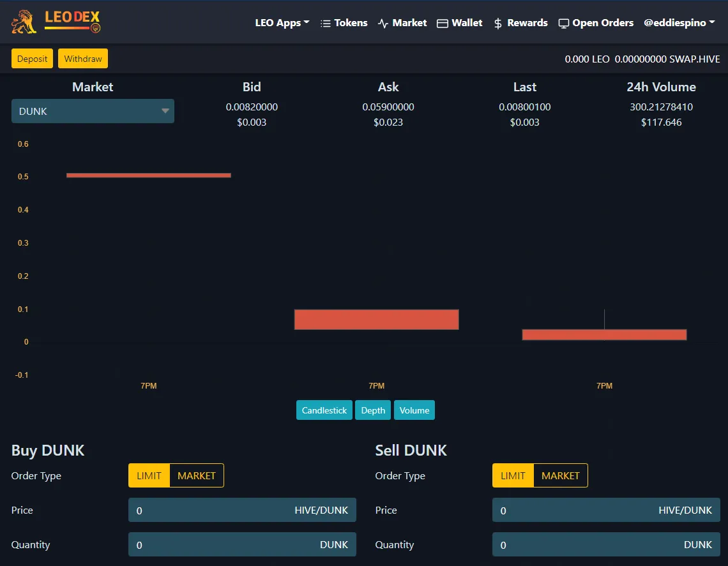Image resolution: width=728 pixels, height=566 pixels.
Task: Click the LeoDex lion logo
Action: [x=24, y=22]
